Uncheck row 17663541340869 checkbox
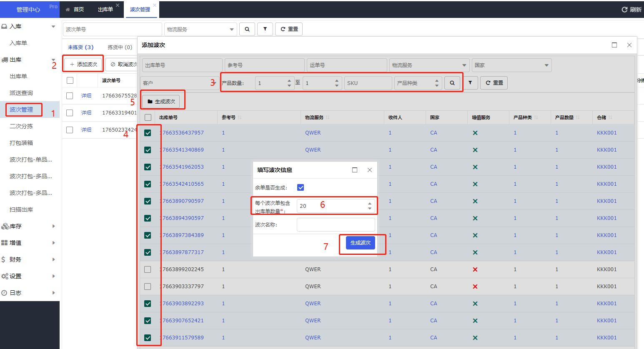 tap(148, 150)
